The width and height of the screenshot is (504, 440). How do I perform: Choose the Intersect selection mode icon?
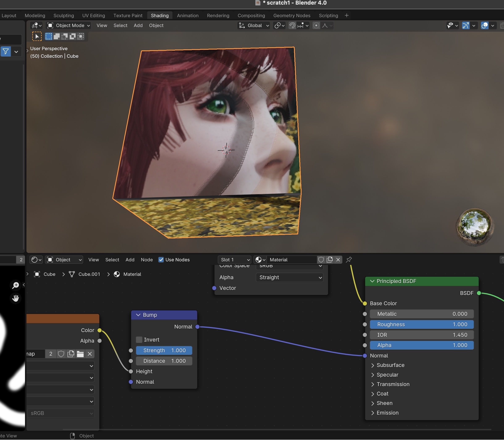tap(81, 36)
